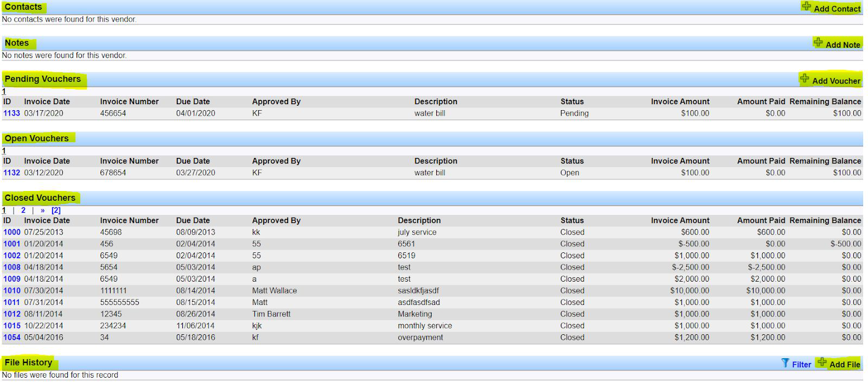Click Invoice Date column header in Pending Vouchers
Image resolution: width=868 pixels, height=382 pixels.
click(47, 101)
